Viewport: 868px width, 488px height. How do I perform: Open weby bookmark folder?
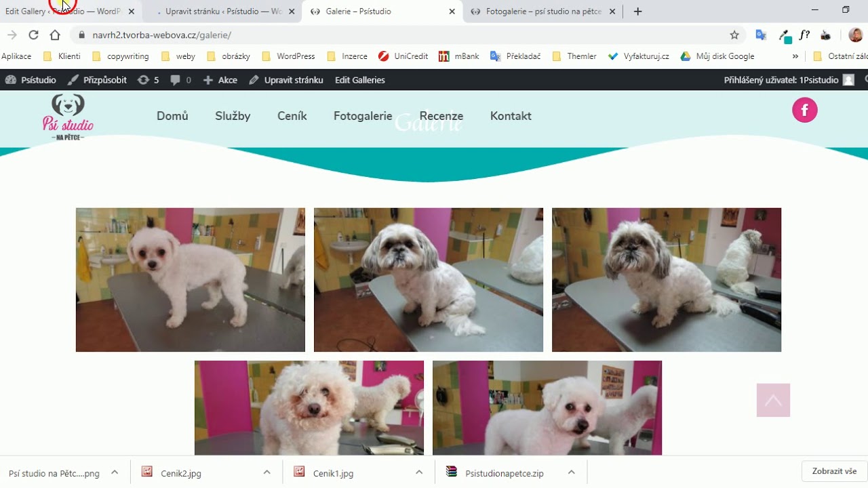(x=178, y=56)
